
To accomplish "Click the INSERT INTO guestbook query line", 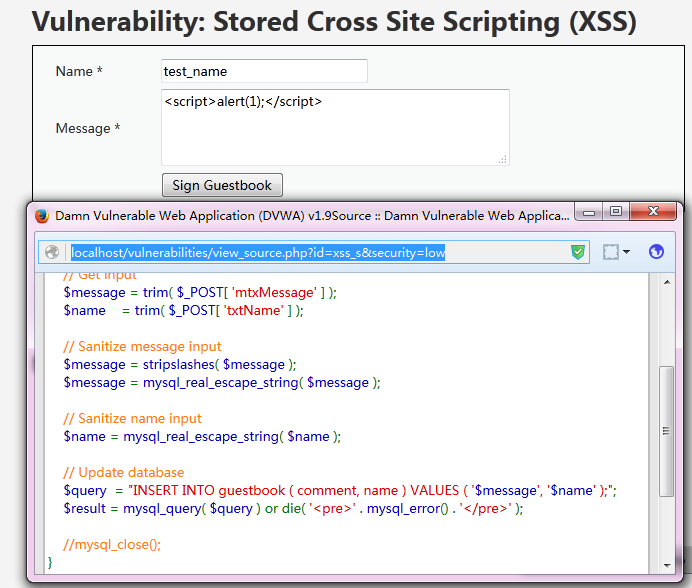I will (x=340, y=490).
